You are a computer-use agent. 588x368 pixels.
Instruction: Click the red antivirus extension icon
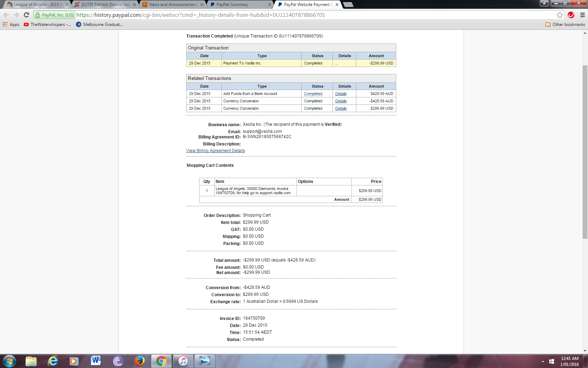[571, 15]
